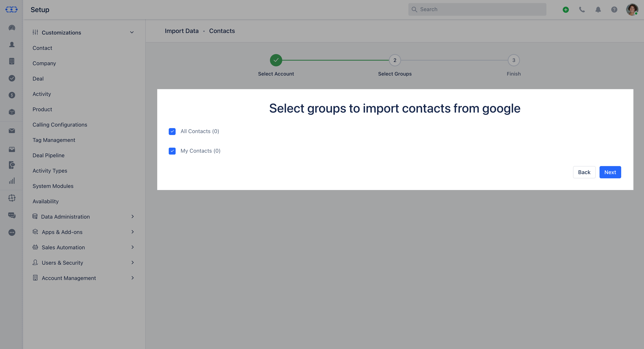
Task: Open Contacts person icon in left rail
Action: tap(12, 44)
